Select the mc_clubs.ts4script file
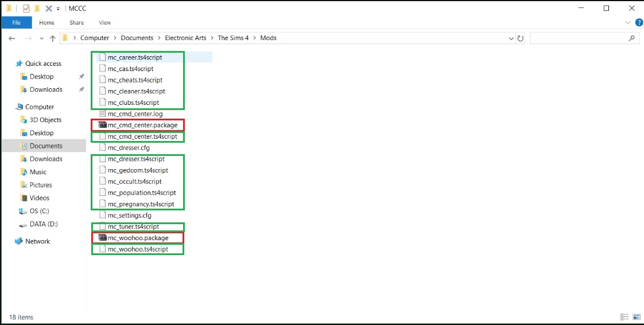 (134, 103)
